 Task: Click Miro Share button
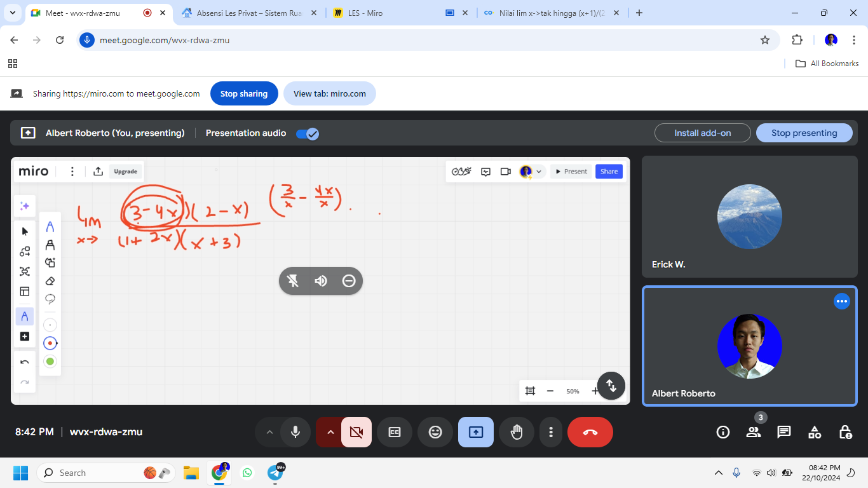coord(609,172)
